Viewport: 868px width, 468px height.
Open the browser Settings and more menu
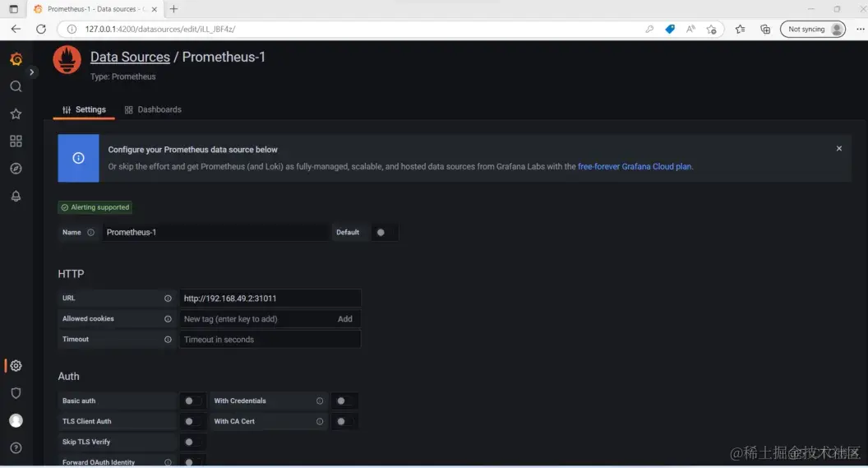click(x=861, y=29)
